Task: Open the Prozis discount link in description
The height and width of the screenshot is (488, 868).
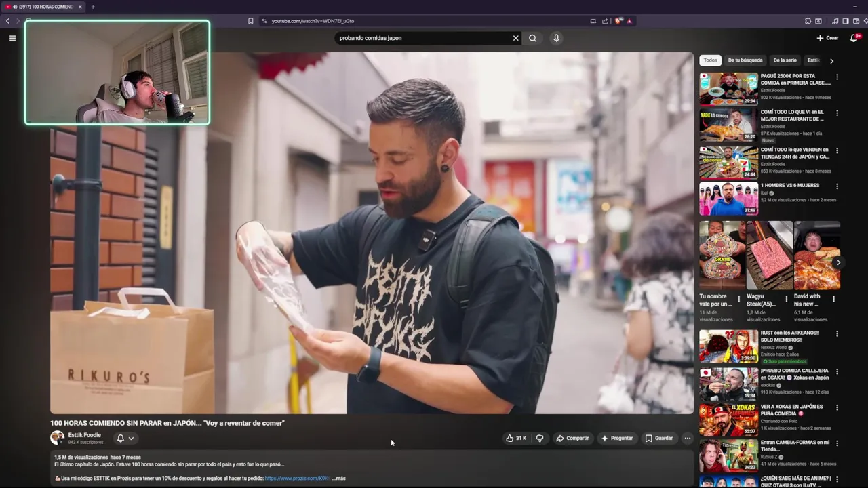Action: (x=297, y=479)
